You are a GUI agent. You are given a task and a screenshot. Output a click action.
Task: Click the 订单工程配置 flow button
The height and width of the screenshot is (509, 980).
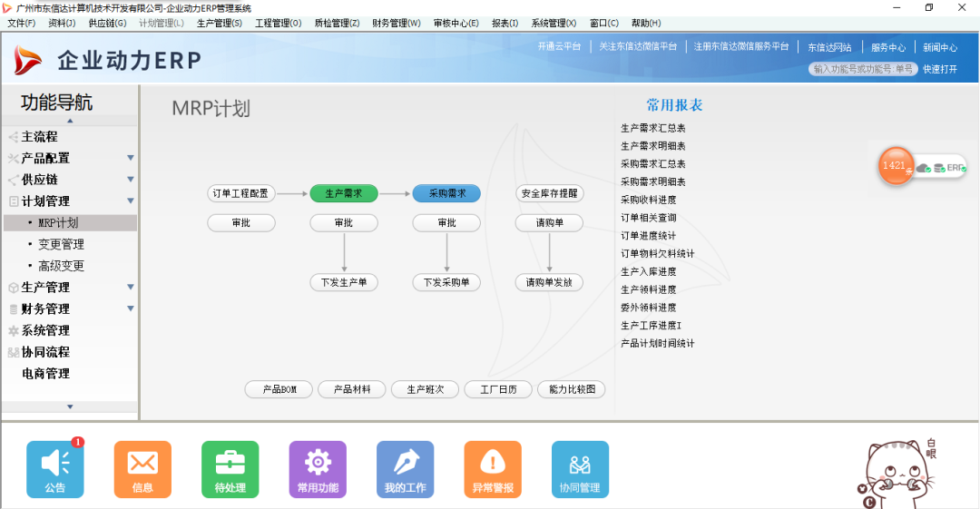[240, 194]
